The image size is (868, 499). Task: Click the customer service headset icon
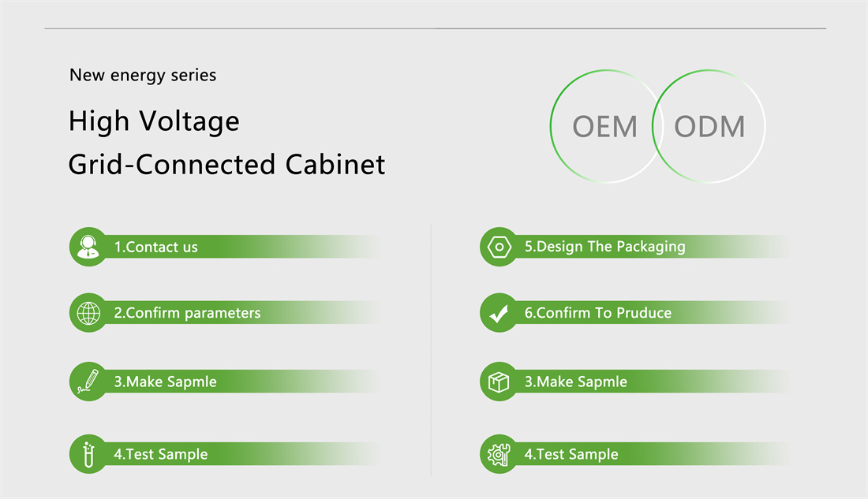[88, 247]
